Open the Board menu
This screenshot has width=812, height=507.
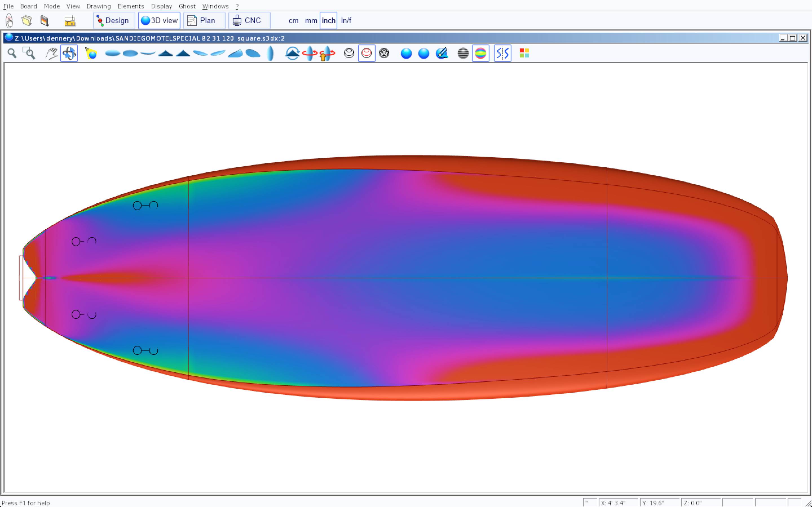pos(28,6)
